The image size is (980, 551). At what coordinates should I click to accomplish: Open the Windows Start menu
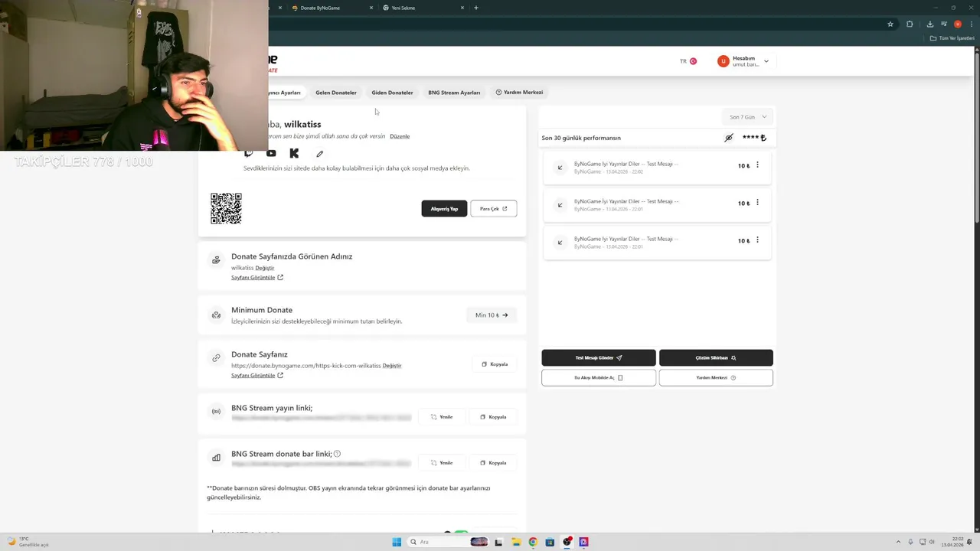pos(397,542)
